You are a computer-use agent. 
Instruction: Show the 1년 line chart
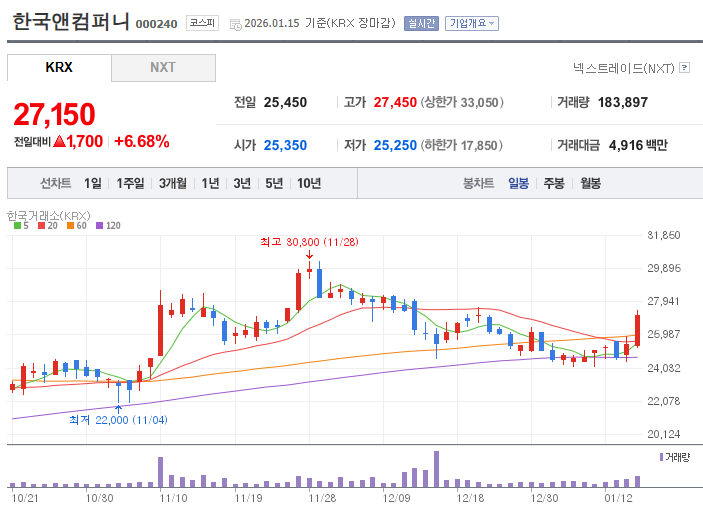click(x=210, y=183)
